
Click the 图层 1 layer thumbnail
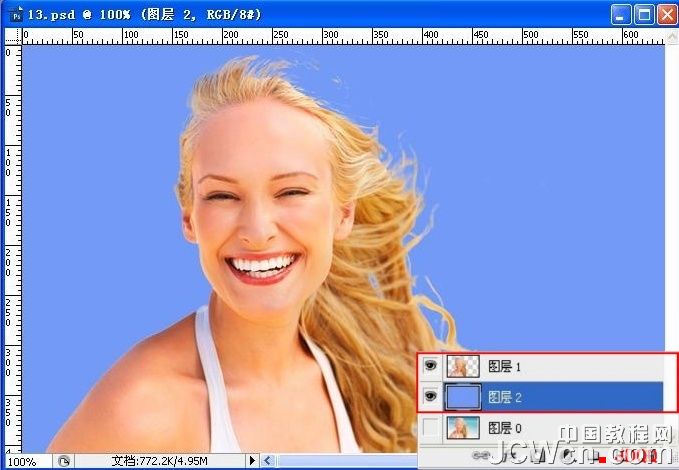pos(461,367)
